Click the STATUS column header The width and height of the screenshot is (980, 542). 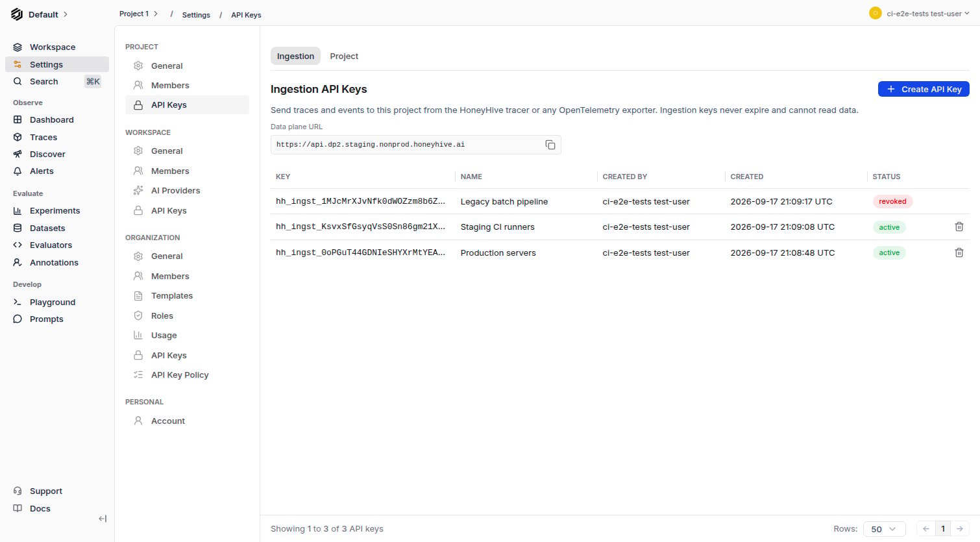887,177
